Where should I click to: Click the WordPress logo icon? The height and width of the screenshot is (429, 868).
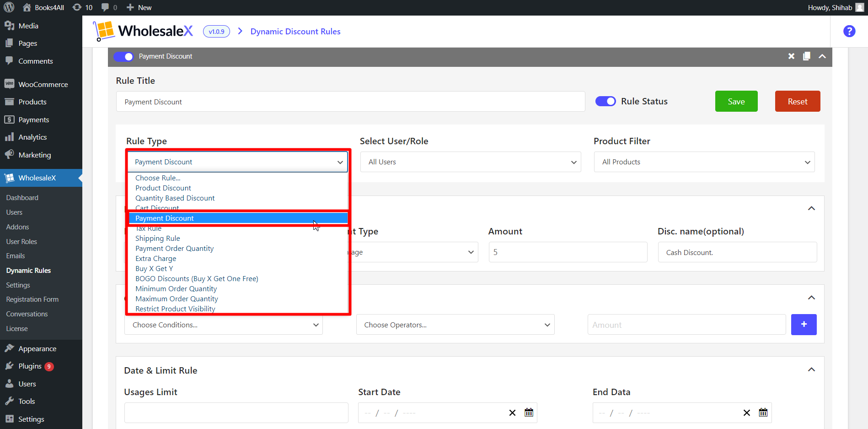click(9, 7)
